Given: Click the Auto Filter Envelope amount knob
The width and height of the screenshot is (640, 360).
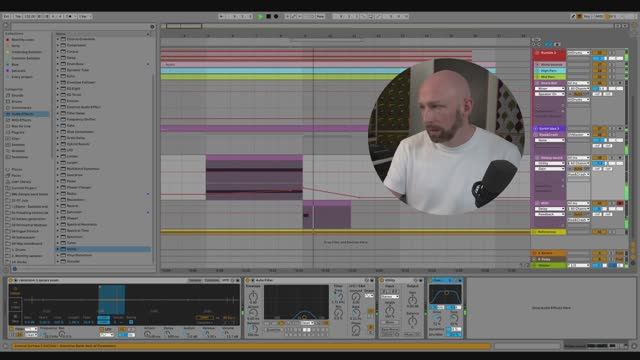Looking at the screenshot, I should pyautogui.click(x=253, y=297).
